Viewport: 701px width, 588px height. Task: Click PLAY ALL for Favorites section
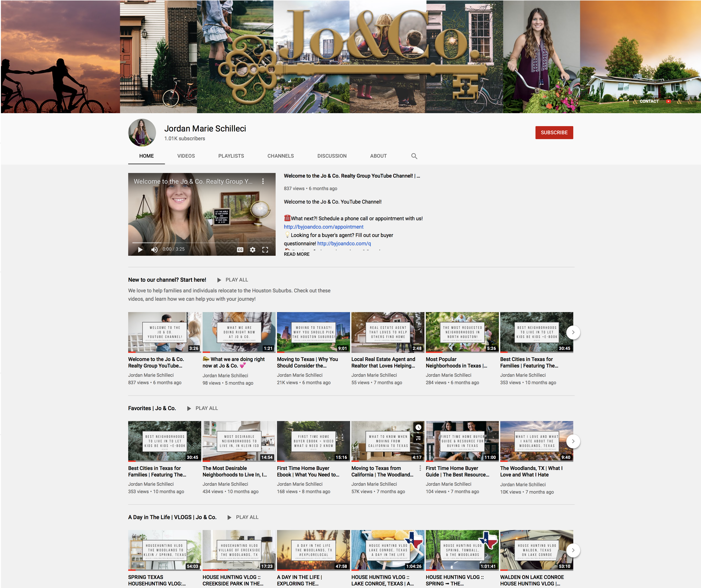(207, 408)
